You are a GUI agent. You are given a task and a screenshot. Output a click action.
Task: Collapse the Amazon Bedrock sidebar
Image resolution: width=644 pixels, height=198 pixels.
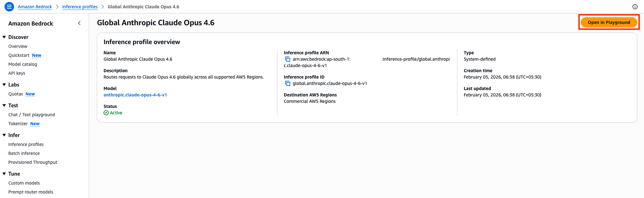click(x=79, y=23)
